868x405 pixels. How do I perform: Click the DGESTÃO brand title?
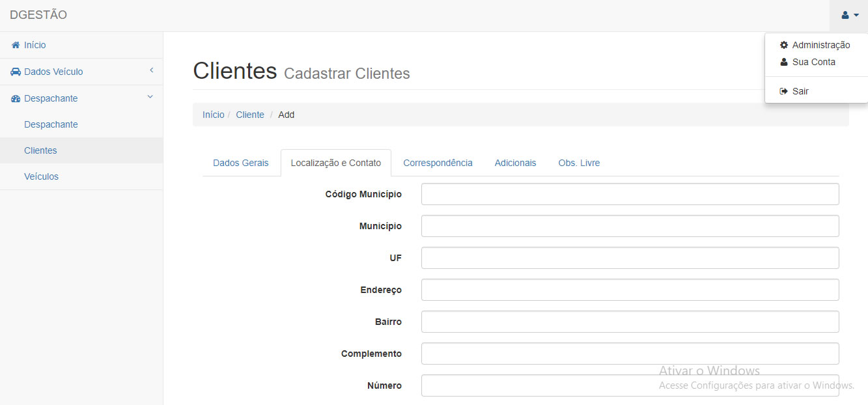38,15
